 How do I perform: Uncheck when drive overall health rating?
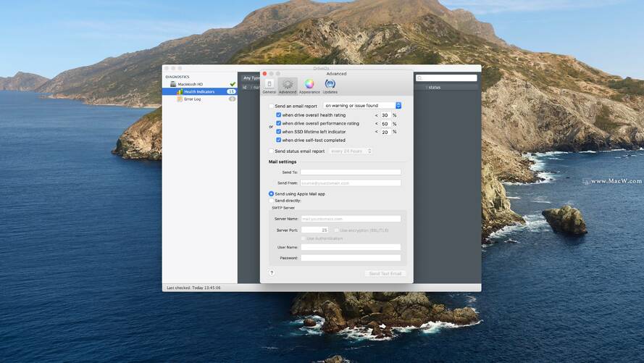pyautogui.click(x=279, y=115)
